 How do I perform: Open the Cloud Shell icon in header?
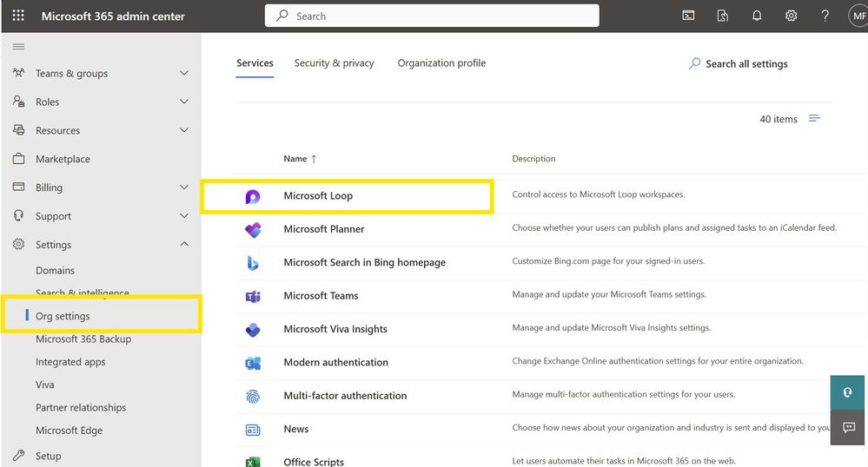pos(688,16)
